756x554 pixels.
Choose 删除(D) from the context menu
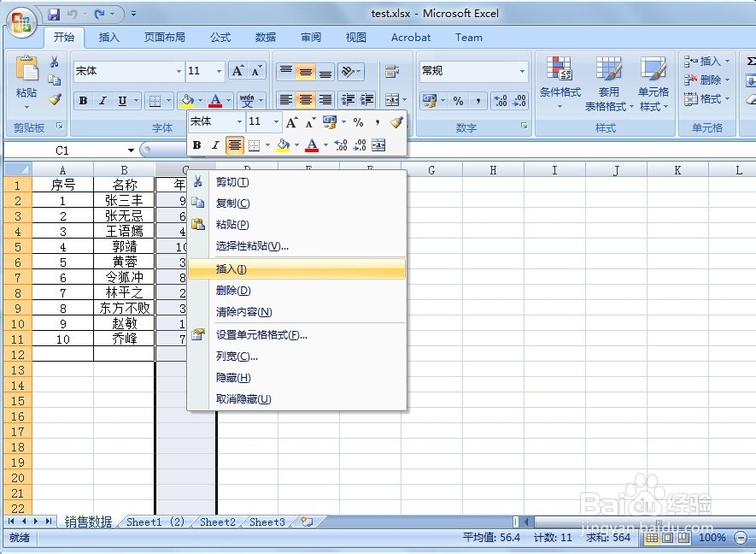(x=297, y=291)
